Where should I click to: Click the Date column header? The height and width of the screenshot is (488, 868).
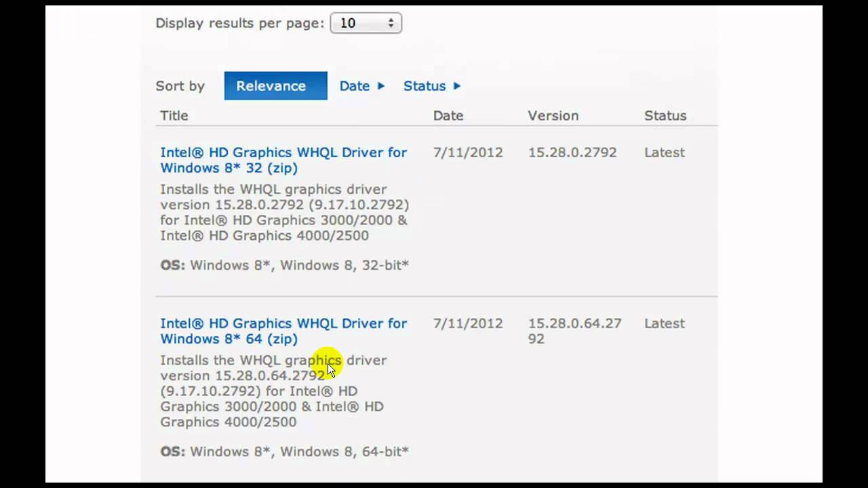pyautogui.click(x=448, y=115)
